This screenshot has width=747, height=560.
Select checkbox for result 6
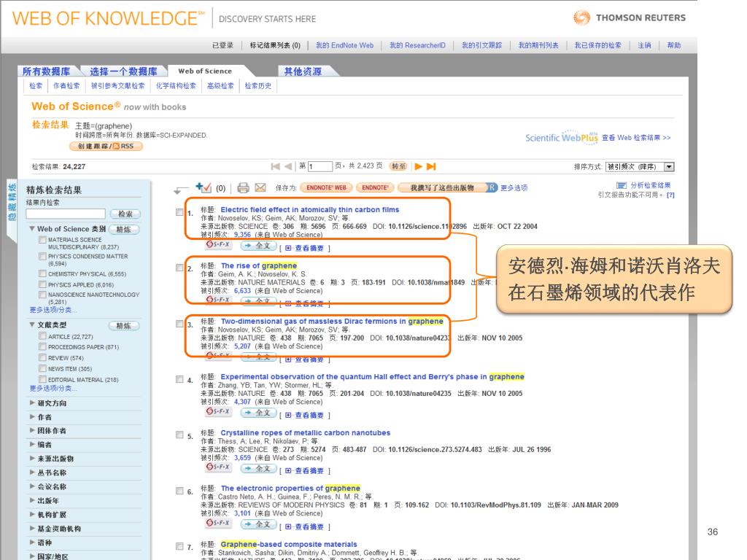point(179,491)
